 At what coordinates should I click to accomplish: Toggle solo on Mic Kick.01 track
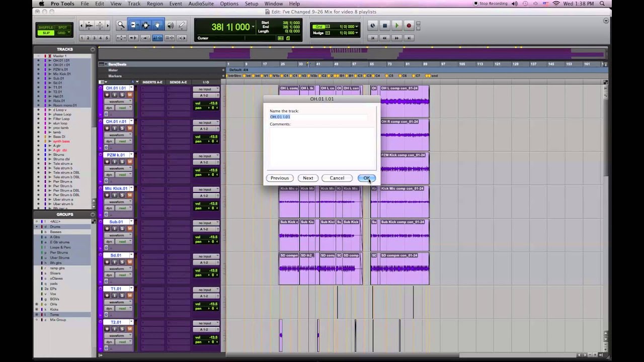click(x=122, y=195)
